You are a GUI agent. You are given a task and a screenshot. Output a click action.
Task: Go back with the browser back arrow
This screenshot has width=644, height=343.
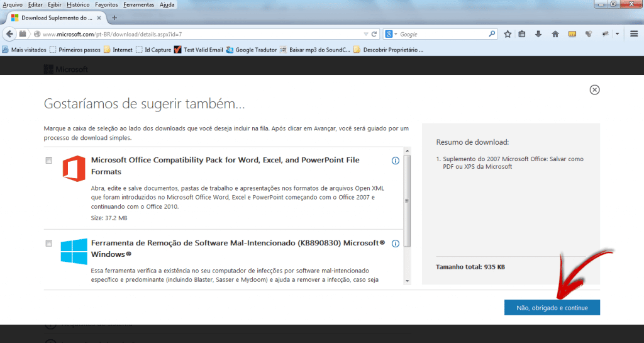point(9,34)
